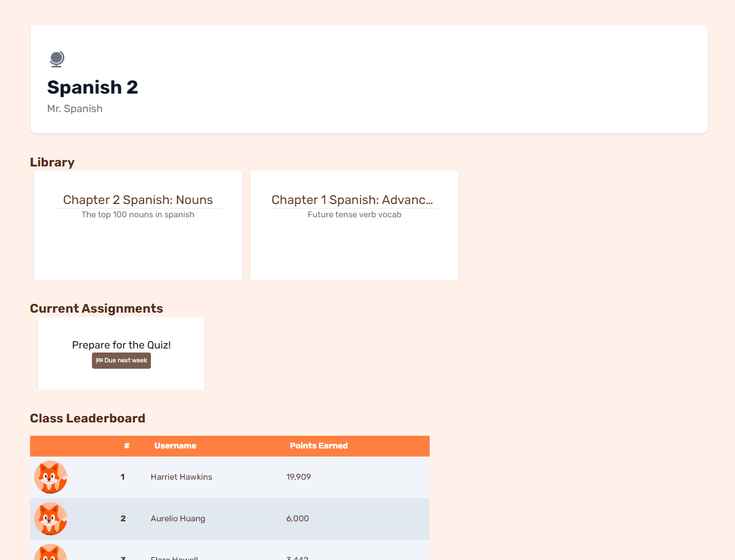
Task: Select Aurelio Huang in the leaderboard
Action: (x=178, y=518)
